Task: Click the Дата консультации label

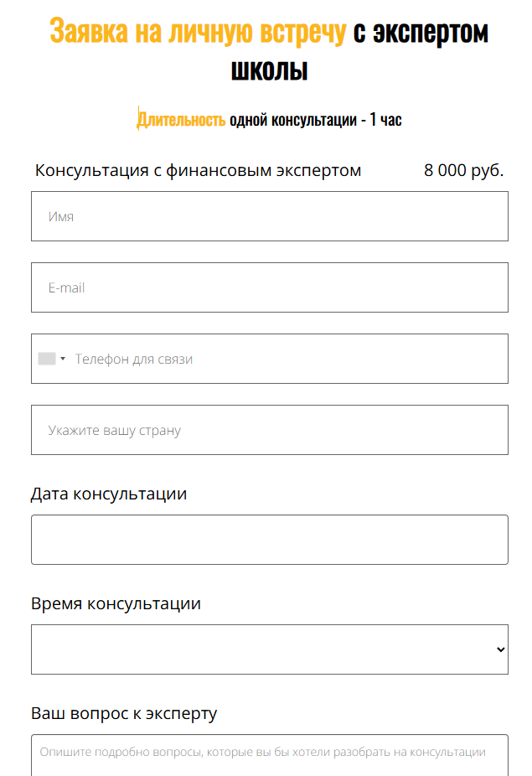Action: tap(109, 494)
